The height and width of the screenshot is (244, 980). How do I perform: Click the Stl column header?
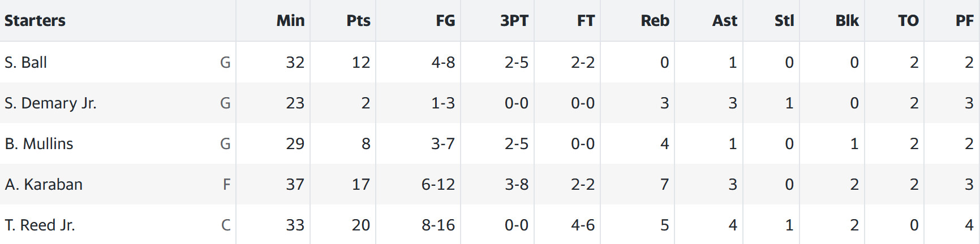(x=784, y=21)
